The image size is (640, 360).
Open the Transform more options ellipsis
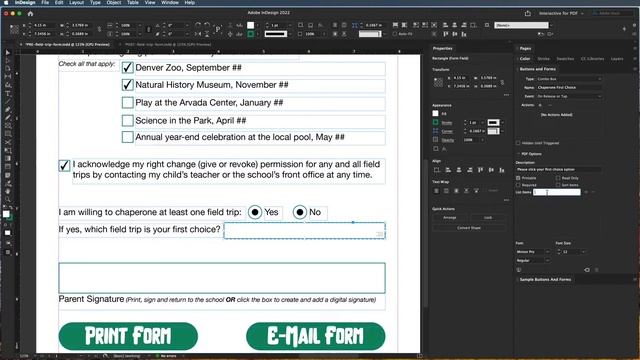507,95
